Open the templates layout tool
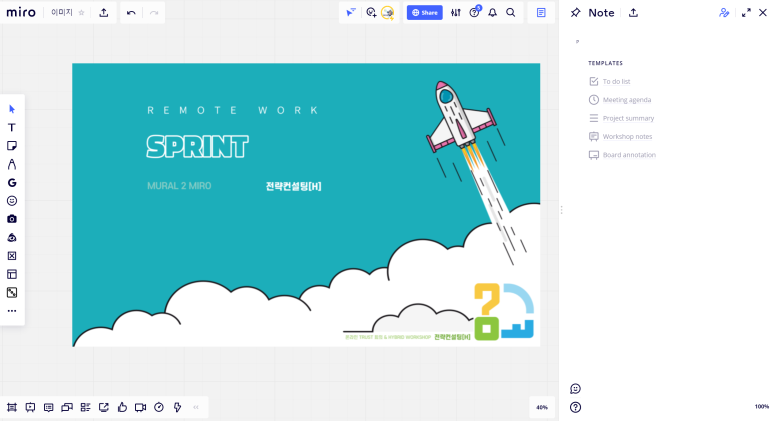 [12, 274]
